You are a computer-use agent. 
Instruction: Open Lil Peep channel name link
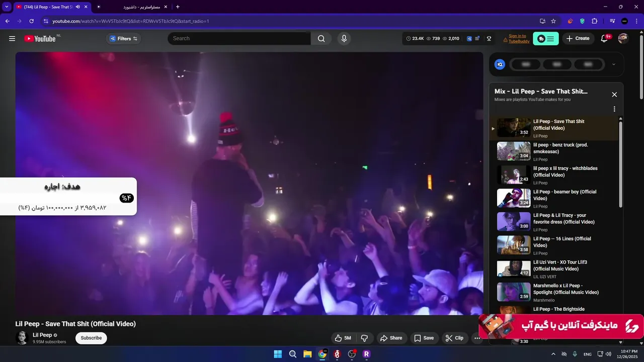(42, 335)
